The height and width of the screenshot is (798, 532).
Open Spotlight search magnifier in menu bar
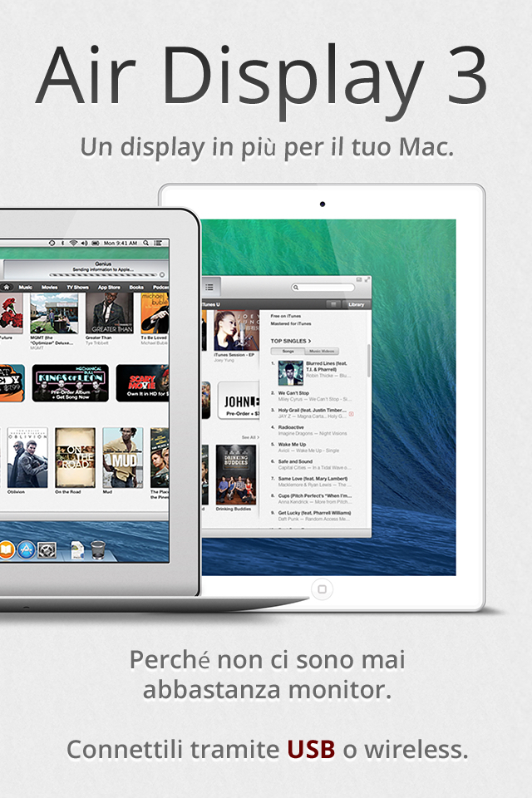pos(145,244)
